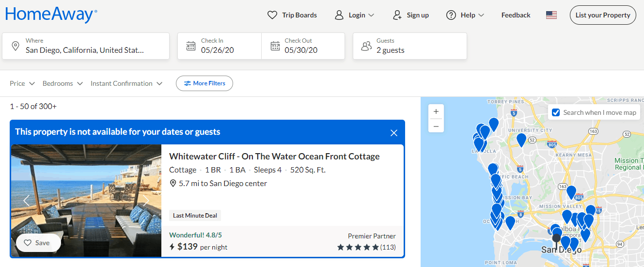
Task: Click the Sign up link
Action: click(x=410, y=15)
